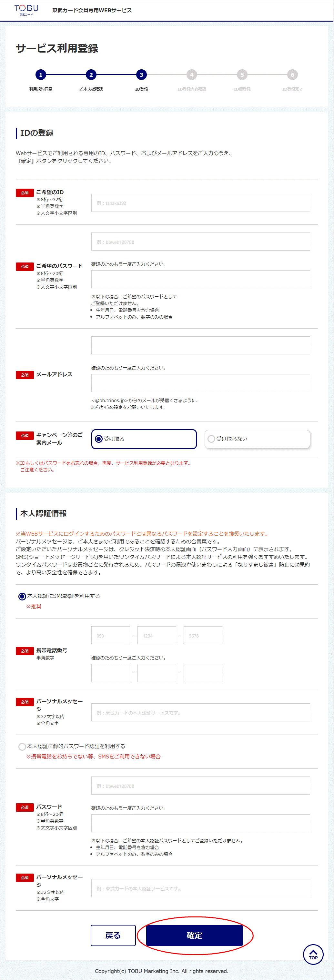Focus the パーソナルメッセージ field under SMS認証
Viewport: 334px width, 980px height.
point(200,712)
